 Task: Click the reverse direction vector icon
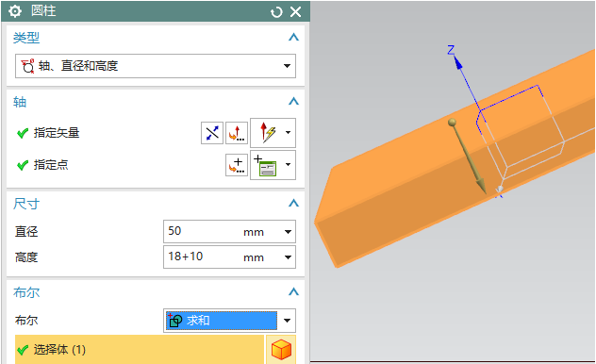[x=212, y=133]
